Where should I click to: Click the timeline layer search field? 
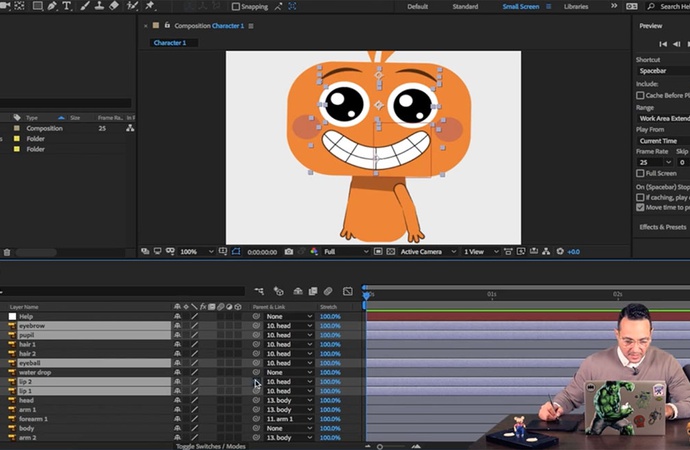tap(122, 291)
